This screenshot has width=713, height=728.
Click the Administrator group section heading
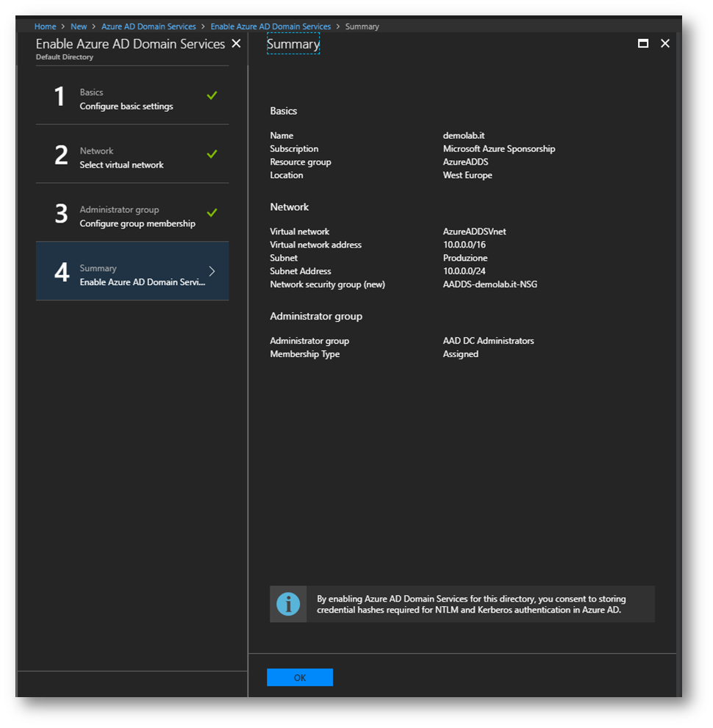pyautogui.click(x=316, y=316)
